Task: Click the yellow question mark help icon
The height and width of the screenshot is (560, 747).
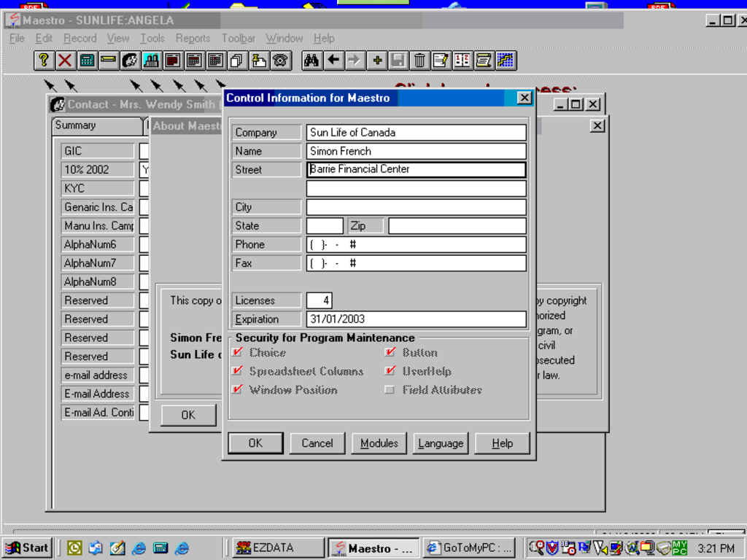Action: pyautogui.click(x=44, y=61)
